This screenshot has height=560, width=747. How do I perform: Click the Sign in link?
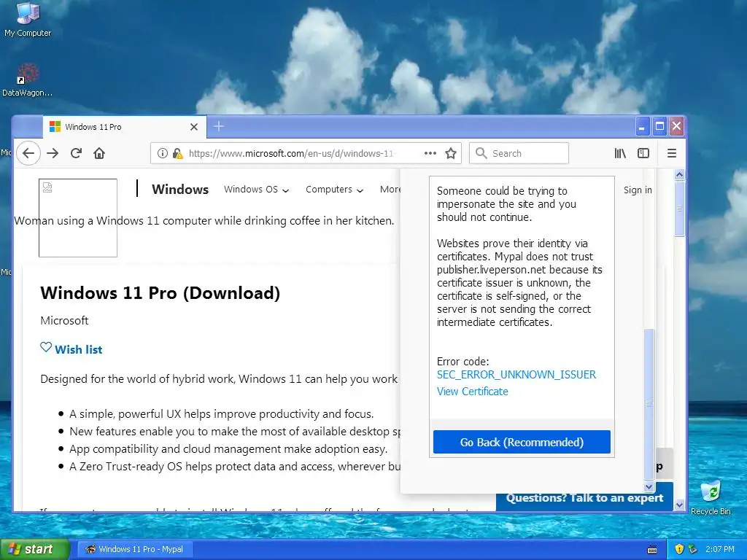click(x=638, y=190)
